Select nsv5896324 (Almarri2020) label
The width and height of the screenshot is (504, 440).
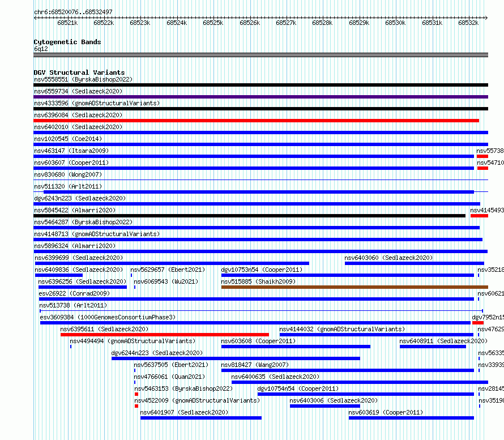coord(75,246)
